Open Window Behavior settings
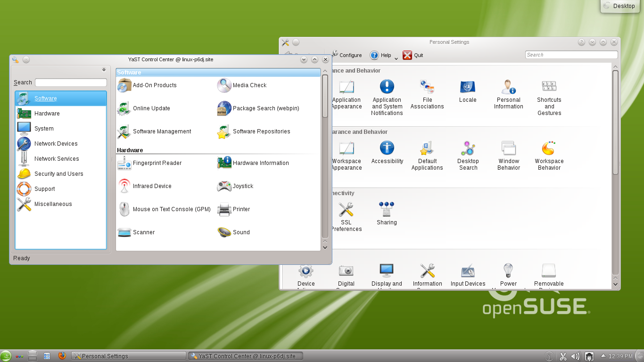 click(509, 156)
